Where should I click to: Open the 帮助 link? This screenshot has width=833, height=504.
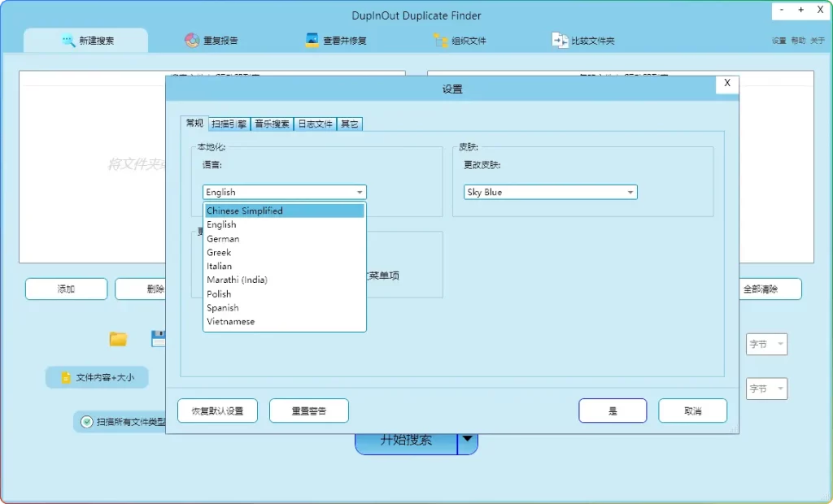coord(798,41)
